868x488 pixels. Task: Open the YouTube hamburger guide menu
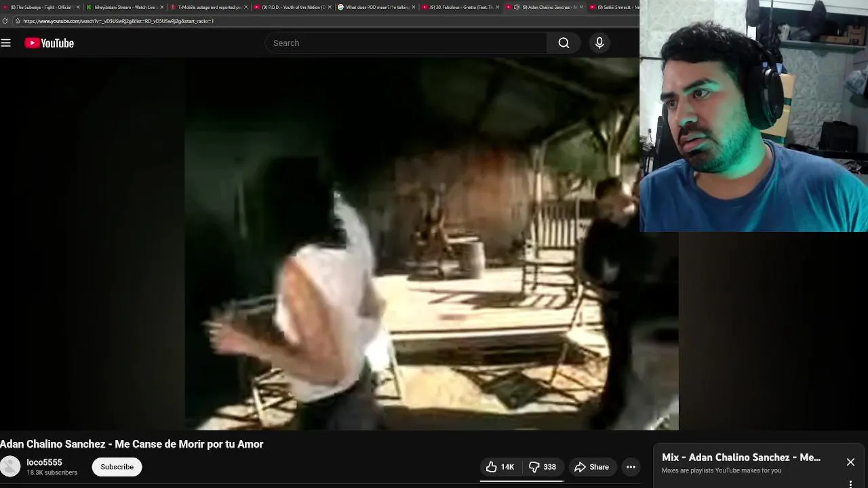coord(6,43)
